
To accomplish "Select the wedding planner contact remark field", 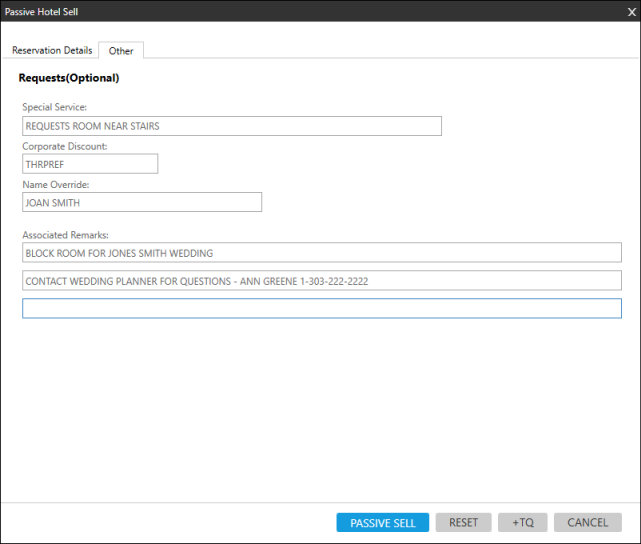I will pos(321,281).
